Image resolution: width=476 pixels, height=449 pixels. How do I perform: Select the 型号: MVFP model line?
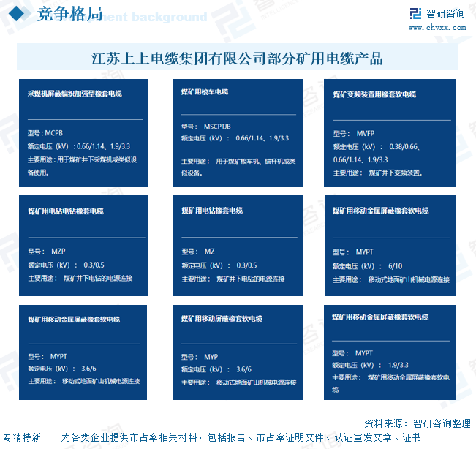point(354,134)
